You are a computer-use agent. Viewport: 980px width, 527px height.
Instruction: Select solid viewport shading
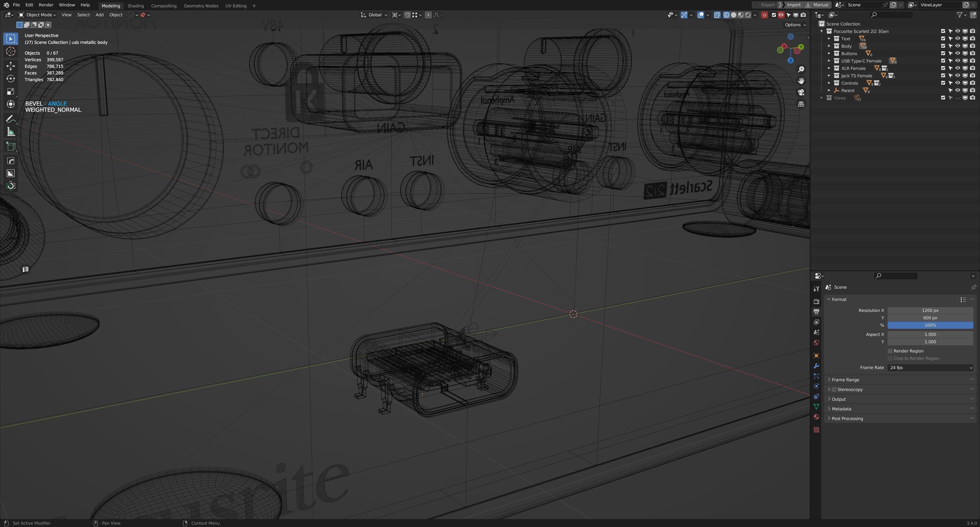[x=733, y=15]
